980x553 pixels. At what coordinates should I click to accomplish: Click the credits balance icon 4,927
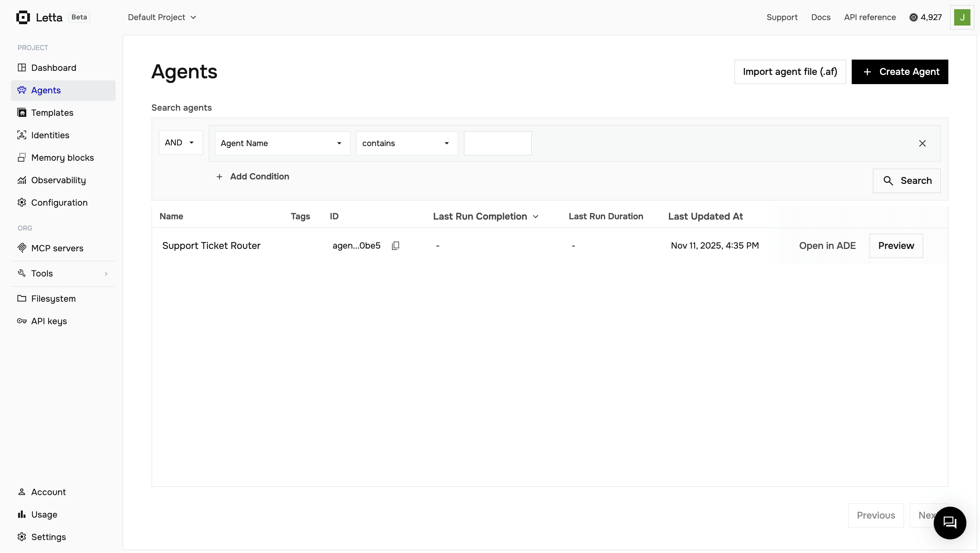click(x=913, y=17)
